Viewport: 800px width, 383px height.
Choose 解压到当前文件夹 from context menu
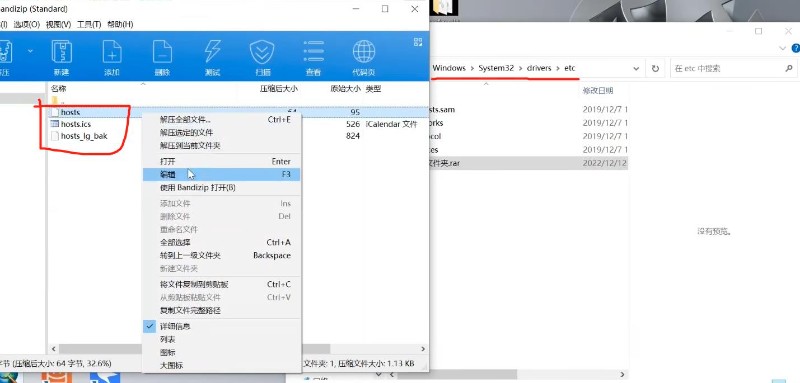[x=221, y=145]
